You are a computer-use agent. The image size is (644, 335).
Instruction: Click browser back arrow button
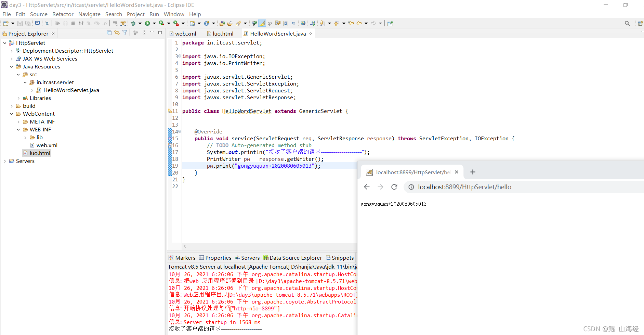pyautogui.click(x=367, y=187)
